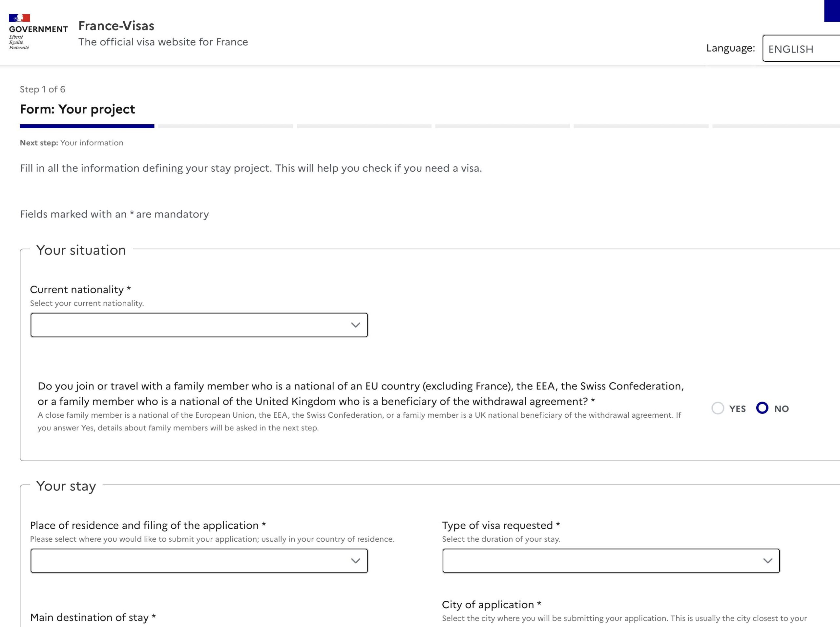Click the GOVERNMENT wordmark in the header
The image size is (840, 627).
click(38, 29)
